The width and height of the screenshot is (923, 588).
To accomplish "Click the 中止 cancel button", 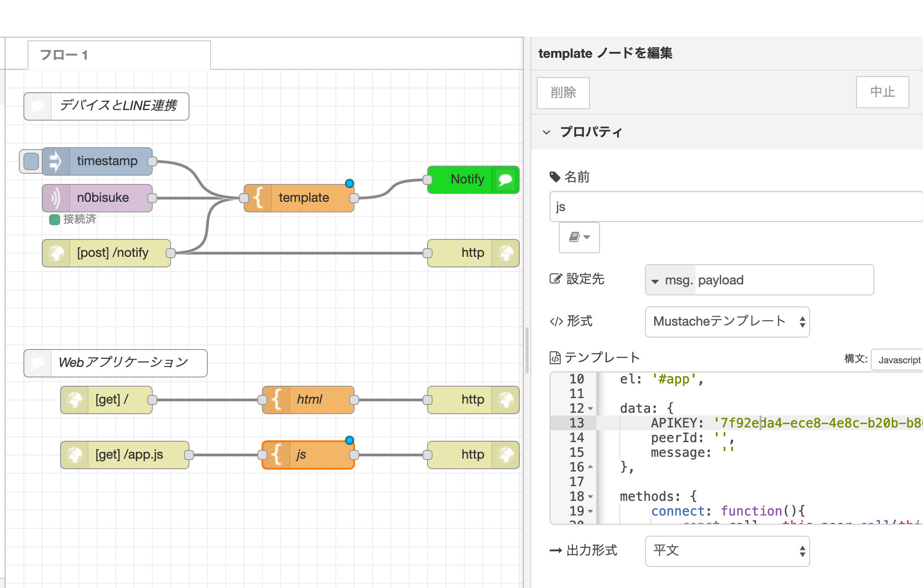I will coord(882,92).
